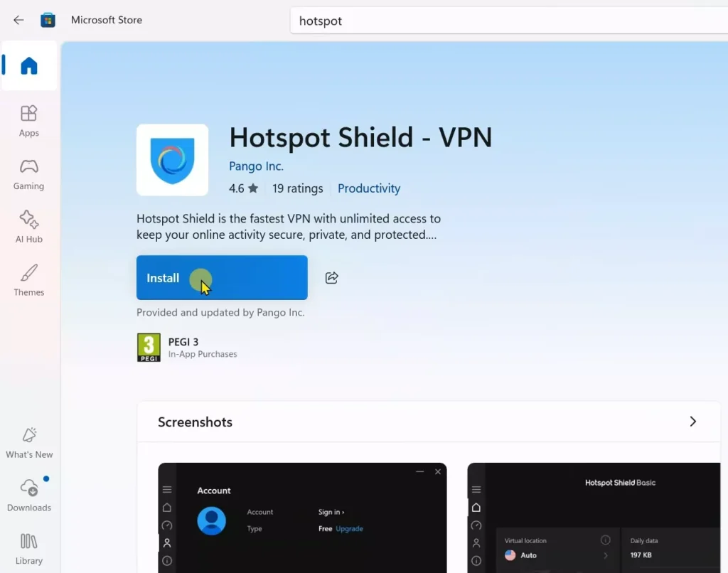Click the Hotspot Shield app logo
The width and height of the screenshot is (728, 573).
[172, 159]
